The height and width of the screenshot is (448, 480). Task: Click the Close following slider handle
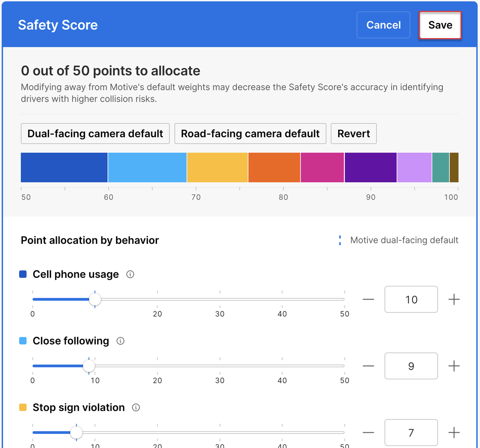[x=89, y=366]
